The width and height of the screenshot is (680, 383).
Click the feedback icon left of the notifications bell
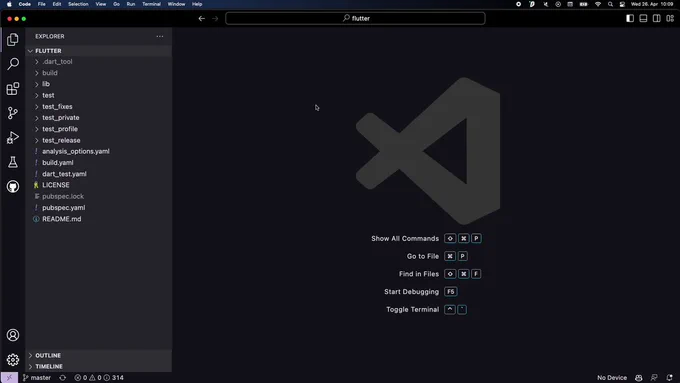(654, 378)
